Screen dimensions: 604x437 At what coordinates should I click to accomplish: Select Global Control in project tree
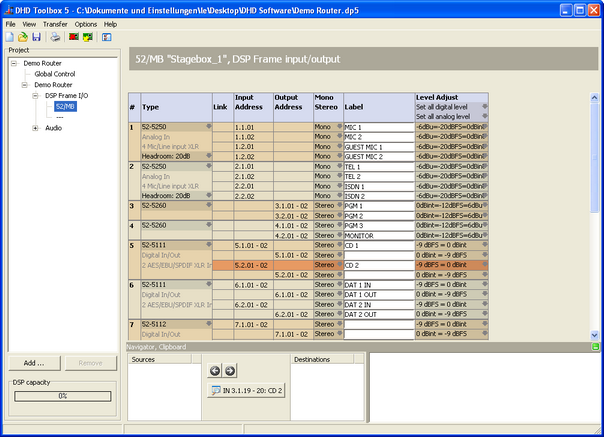[54, 74]
